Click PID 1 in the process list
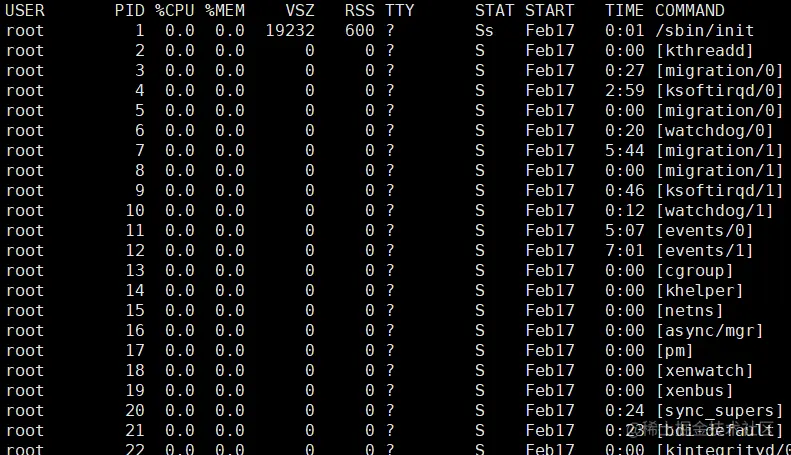The image size is (791, 455). click(x=140, y=31)
